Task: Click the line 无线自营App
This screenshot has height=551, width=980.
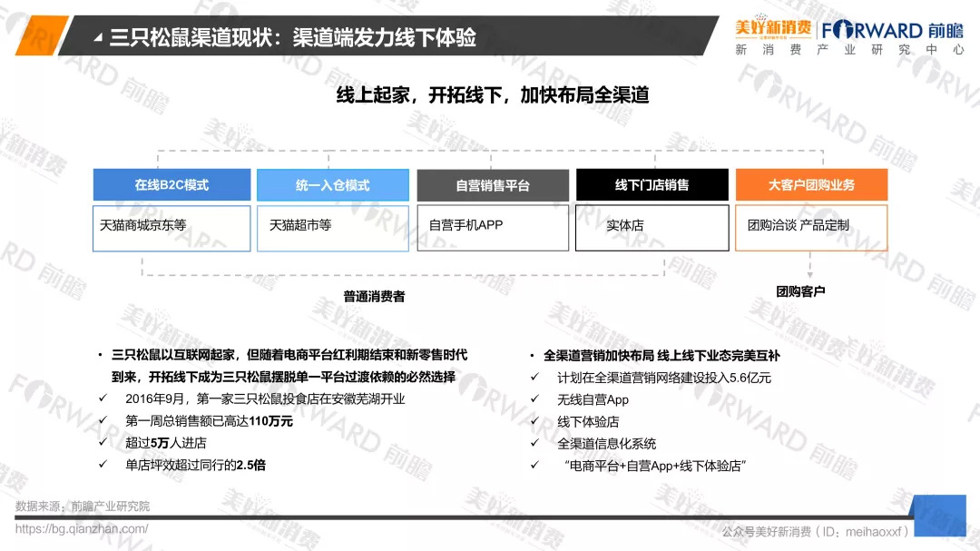Action: pyautogui.click(x=593, y=399)
